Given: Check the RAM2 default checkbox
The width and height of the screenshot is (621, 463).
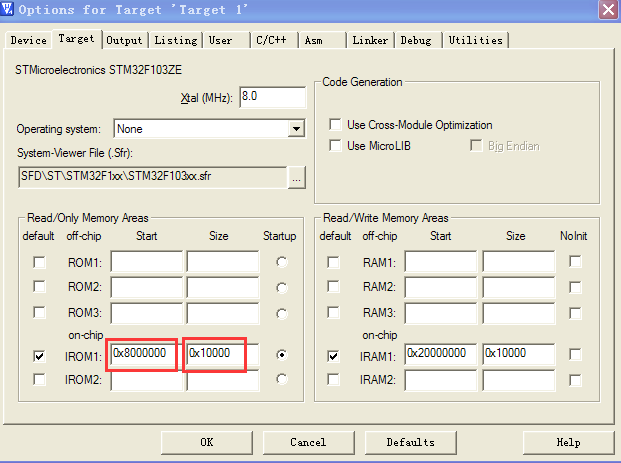Looking at the screenshot, I should pos(333,286).
